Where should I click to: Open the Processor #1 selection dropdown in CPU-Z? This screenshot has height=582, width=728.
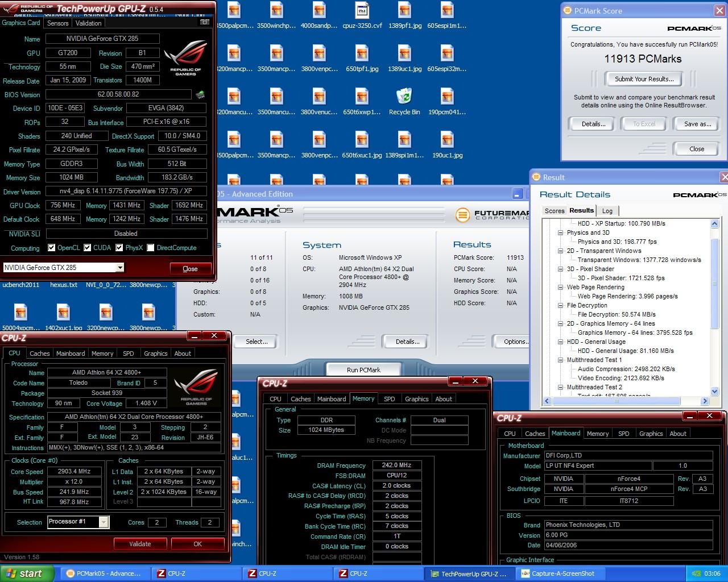[104, 522]
